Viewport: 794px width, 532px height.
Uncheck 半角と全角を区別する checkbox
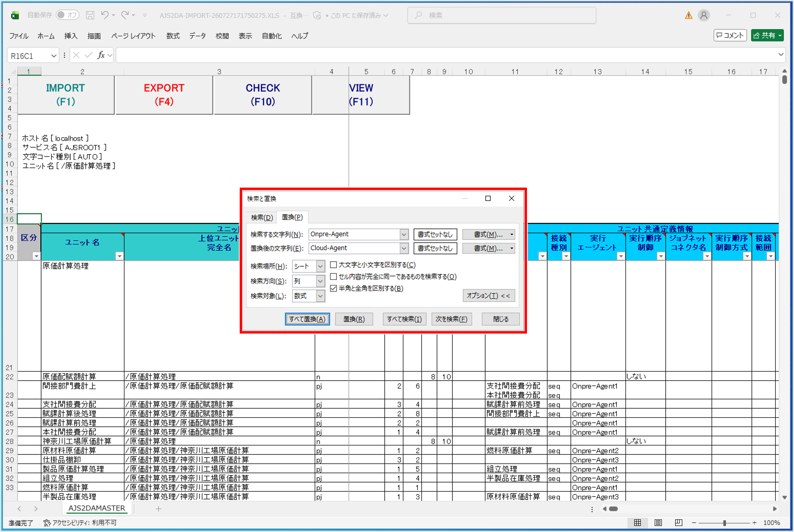333,288
